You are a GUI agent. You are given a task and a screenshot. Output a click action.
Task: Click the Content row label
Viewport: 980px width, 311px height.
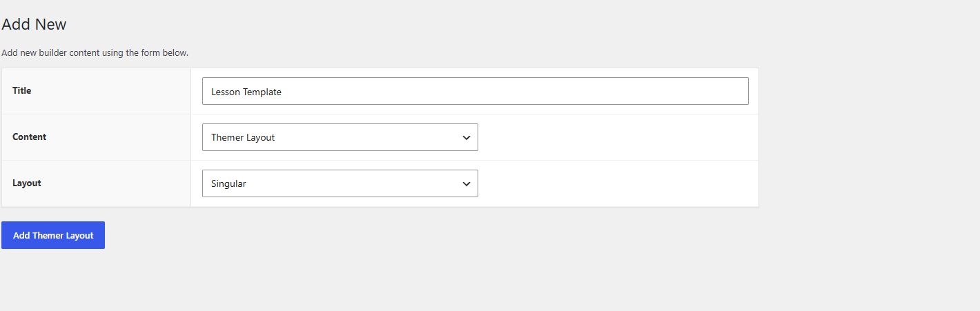pos(29,137)
